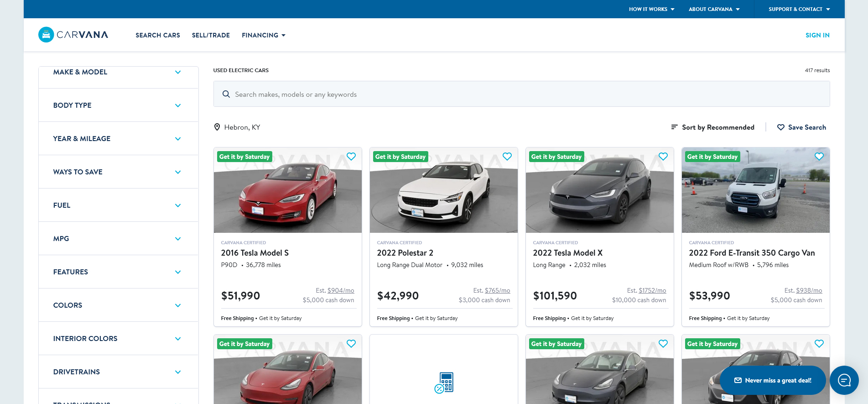Expand the Body Type filter
Image resolution: width=868 pixels, height=404 pixels.
[x=119, y=105]
